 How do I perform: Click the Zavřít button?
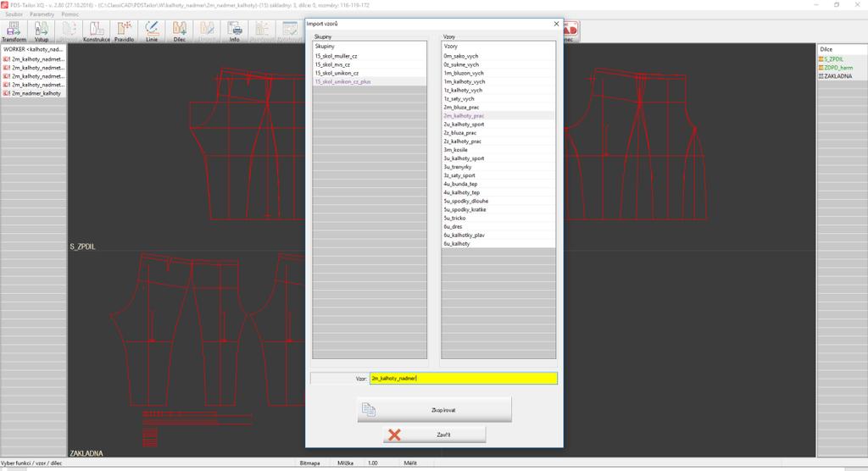coord(435,435)
